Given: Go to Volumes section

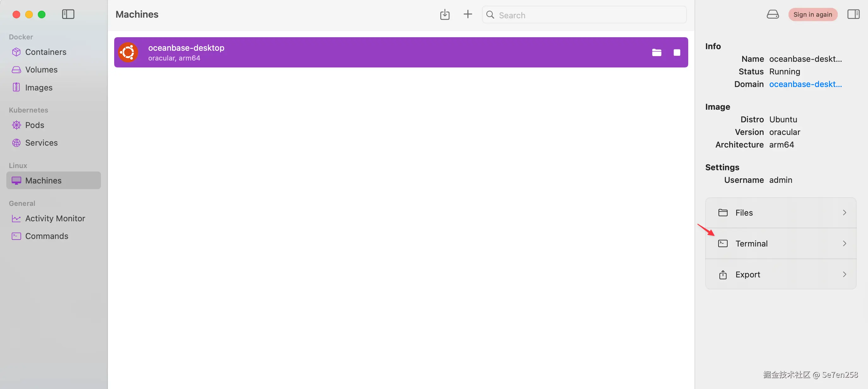Looking at the screenshot, I should coord(41,69).
